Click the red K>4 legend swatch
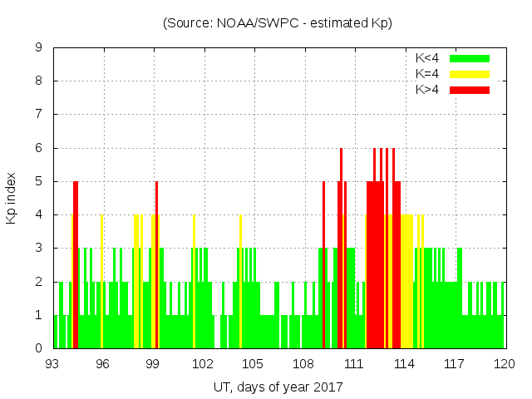The image size is (532, 399). [x=470, y=89]
